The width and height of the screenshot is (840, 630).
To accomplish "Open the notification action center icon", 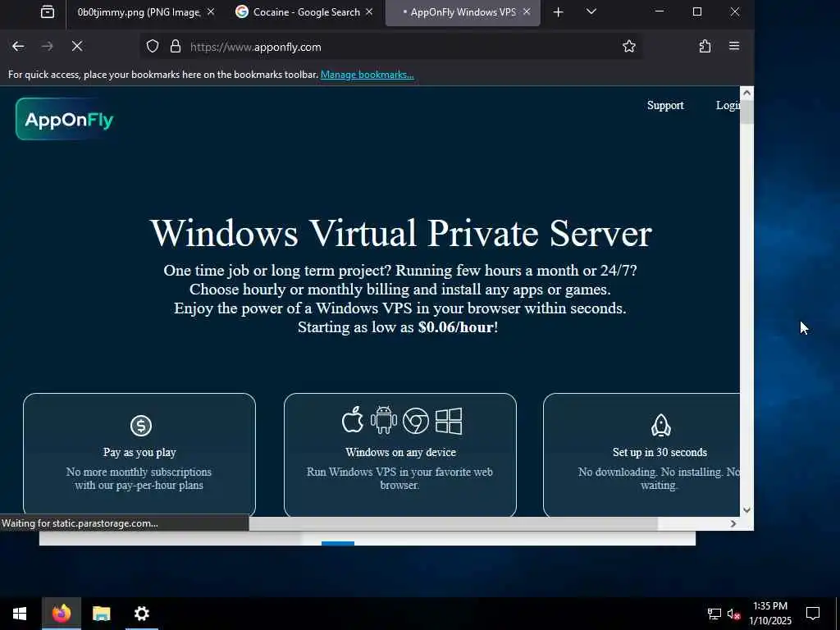I will click(813, 614).
